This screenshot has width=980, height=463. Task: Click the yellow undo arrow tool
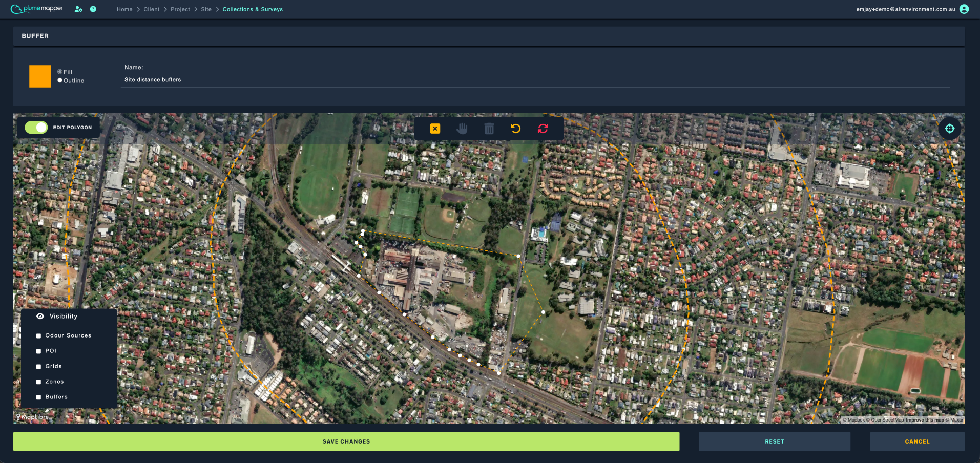pyautogui.click(x=516, y=129)
